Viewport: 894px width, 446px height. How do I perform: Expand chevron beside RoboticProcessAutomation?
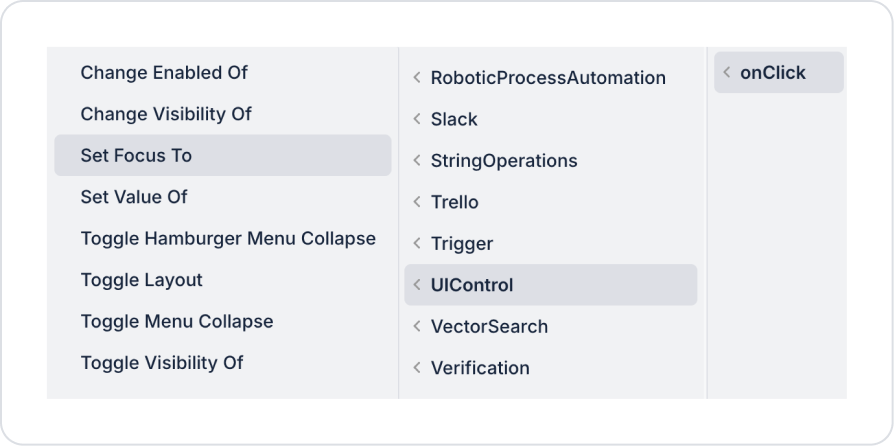[417, 78]
